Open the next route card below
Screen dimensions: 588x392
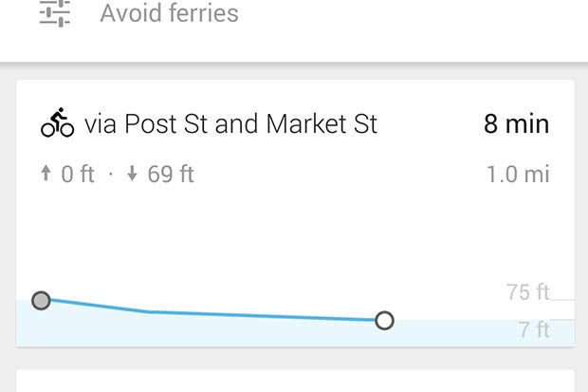(295, 382)
